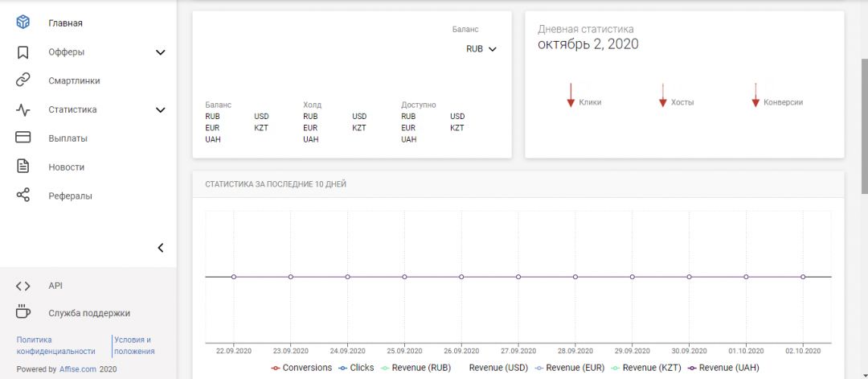Screen dimensions: 868x379
Task: Click the Офферы bookmark icon
Action: 23,52
